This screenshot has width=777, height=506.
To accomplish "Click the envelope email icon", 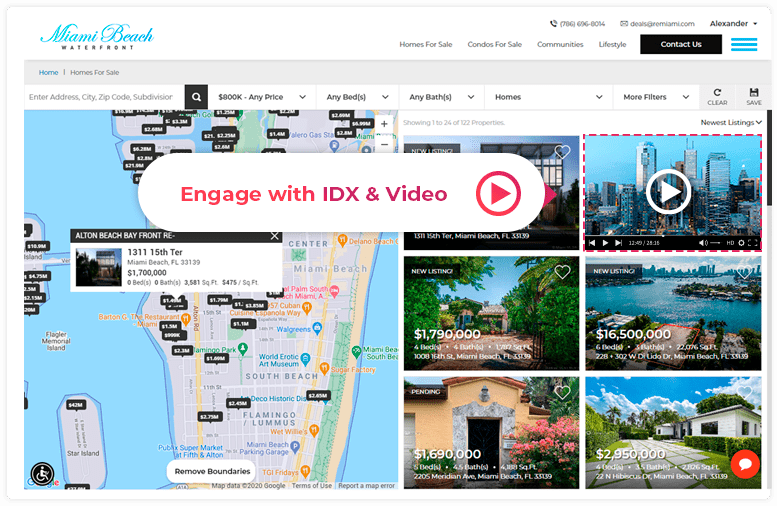I will [x=624, y=24].
